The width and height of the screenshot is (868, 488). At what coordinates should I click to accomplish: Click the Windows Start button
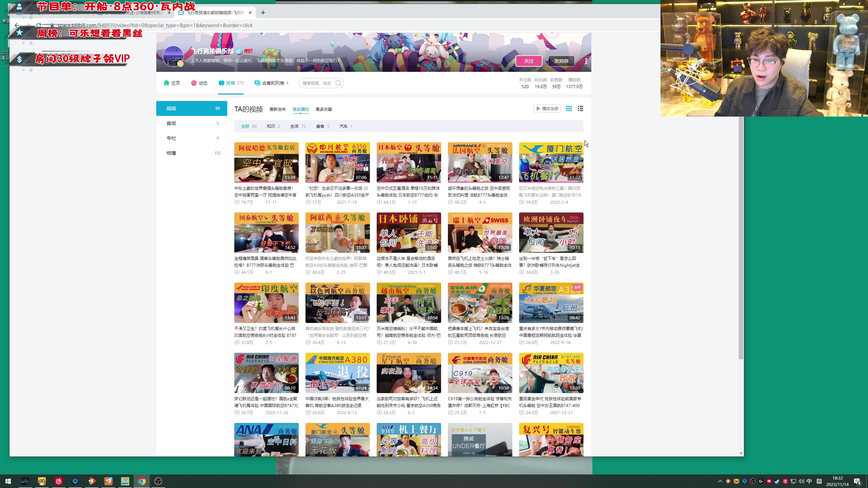[8, 481]
